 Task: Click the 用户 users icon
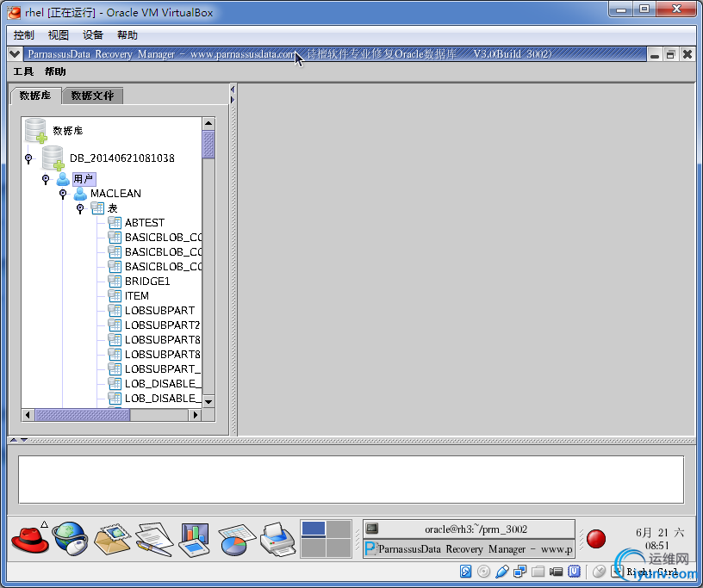click(x=63, y=179)
